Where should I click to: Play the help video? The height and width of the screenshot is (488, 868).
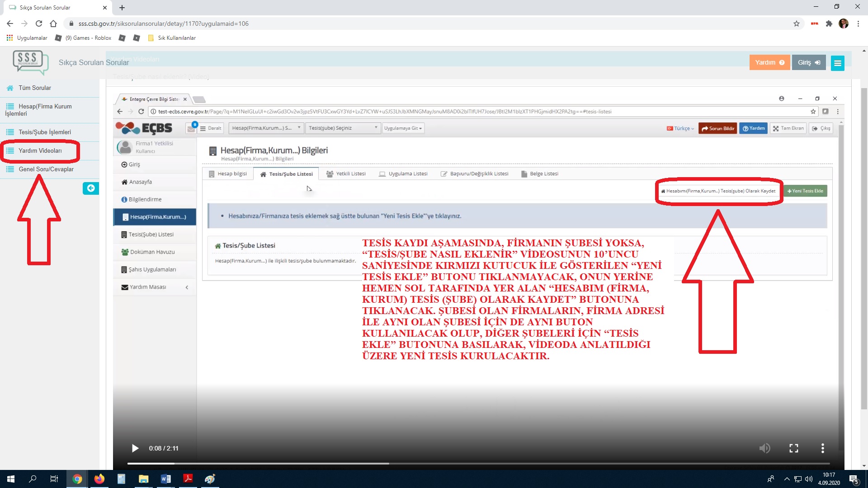(x=135, y=448)
